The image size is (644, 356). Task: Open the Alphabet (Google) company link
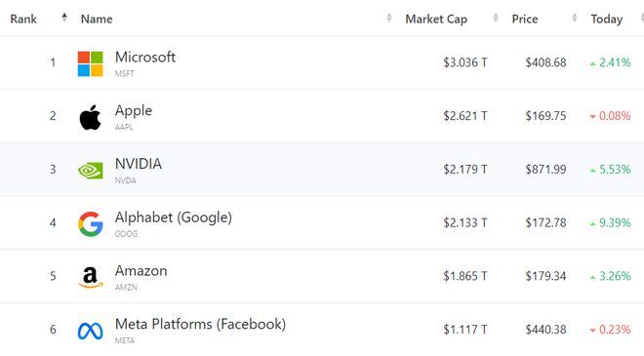(174, 218)
